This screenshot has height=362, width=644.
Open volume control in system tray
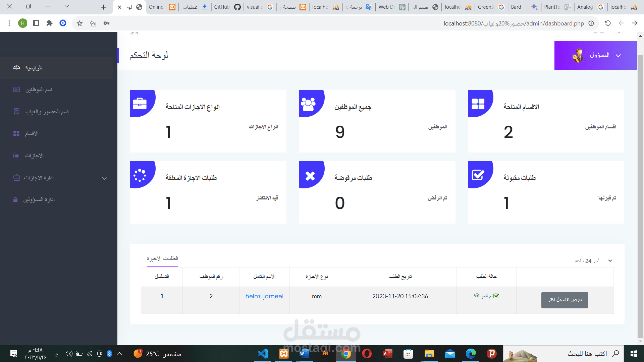(x=69, y=354)
